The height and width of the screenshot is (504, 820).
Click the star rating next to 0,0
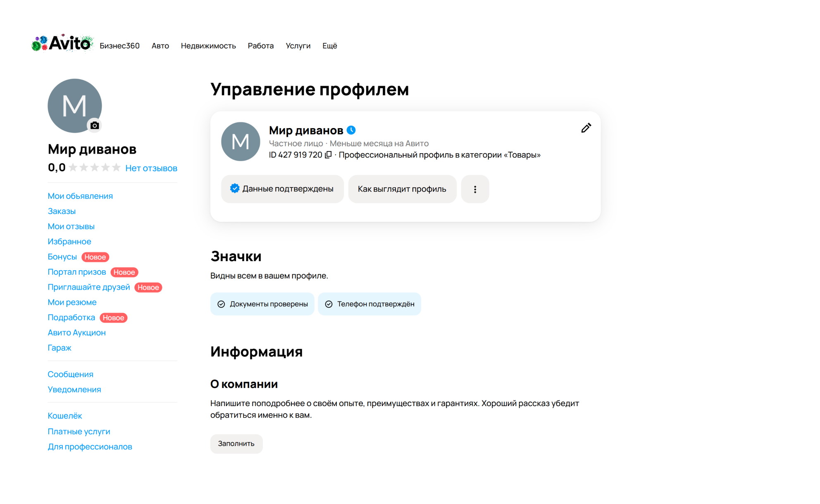(94, 167)
